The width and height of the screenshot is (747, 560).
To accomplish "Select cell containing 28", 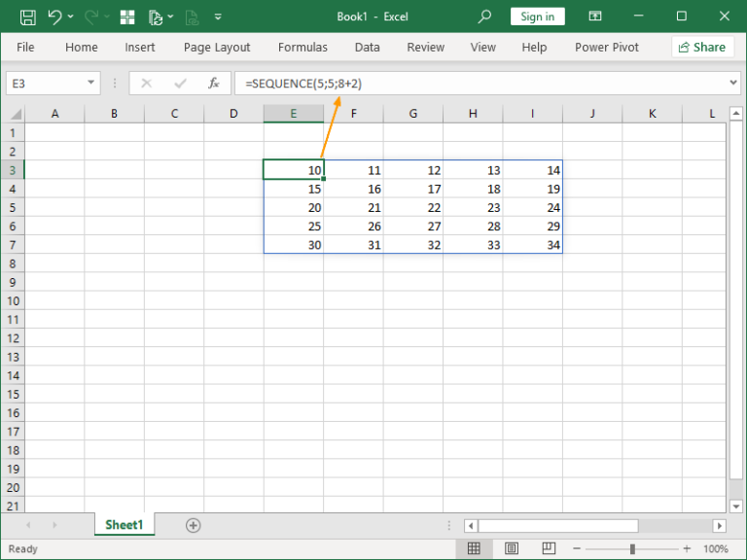I will [x=473, y=226].
